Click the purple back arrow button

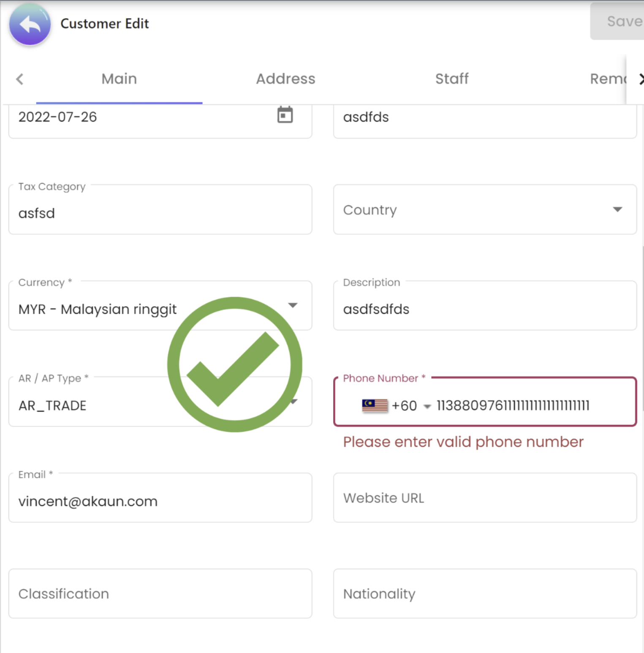click(30, 24)
